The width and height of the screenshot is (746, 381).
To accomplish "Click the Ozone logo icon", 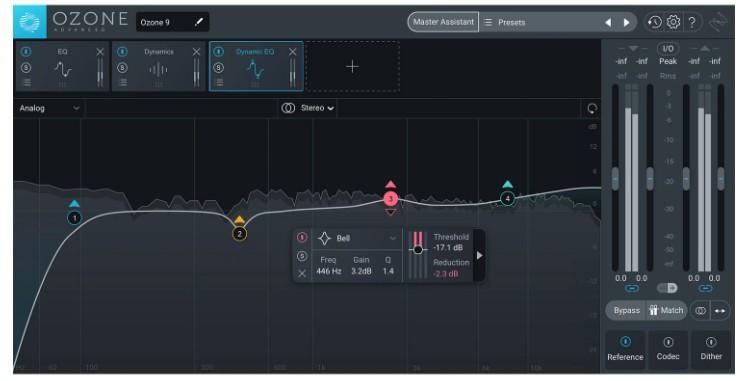I will tap(29, 22).
